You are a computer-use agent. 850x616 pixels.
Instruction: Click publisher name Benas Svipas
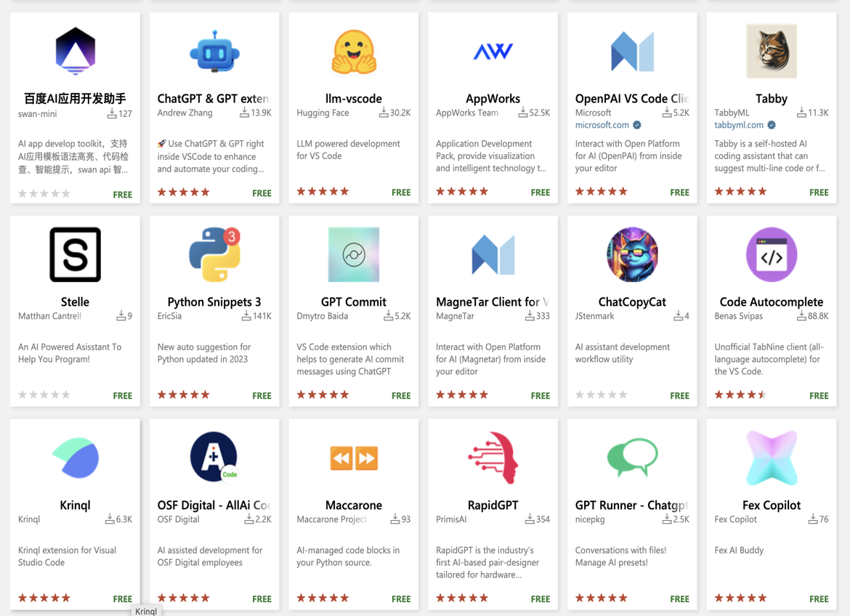click(738, 316)
